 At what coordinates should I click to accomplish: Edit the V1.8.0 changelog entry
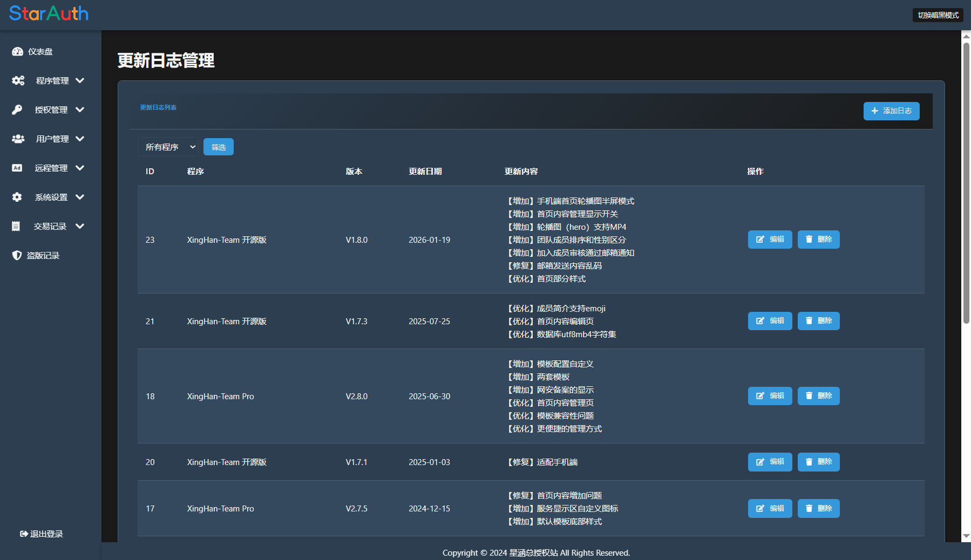point(770,240)
